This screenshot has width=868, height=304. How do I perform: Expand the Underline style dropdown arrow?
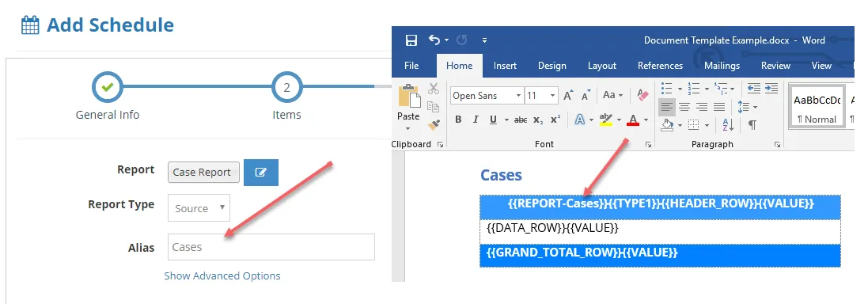click(x=506, y=120)
